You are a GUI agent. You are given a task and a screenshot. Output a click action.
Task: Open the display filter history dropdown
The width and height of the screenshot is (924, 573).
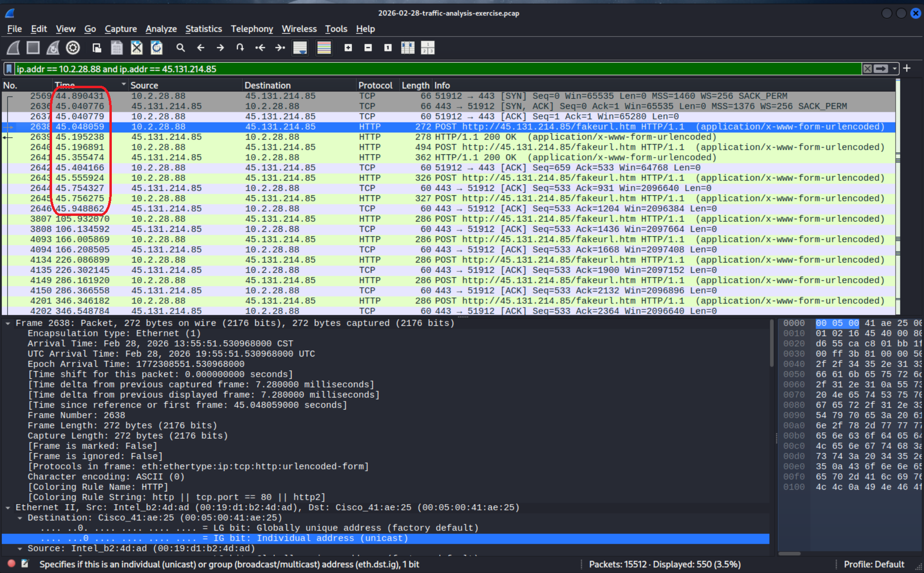click(x=895, y=69)
